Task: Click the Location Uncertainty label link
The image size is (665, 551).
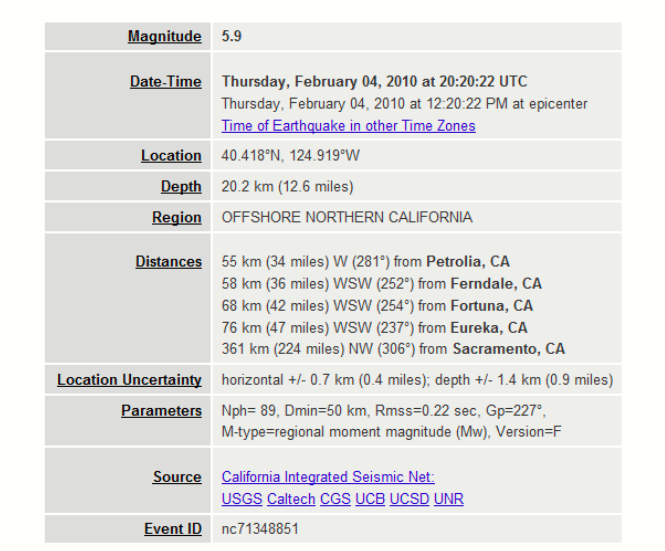Action: (x=129, y=380)
